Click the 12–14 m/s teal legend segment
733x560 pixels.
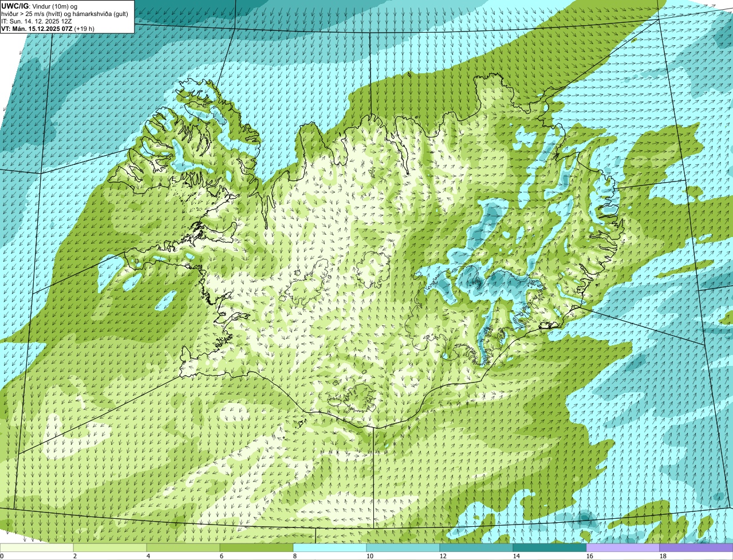(x=476, y=548)
